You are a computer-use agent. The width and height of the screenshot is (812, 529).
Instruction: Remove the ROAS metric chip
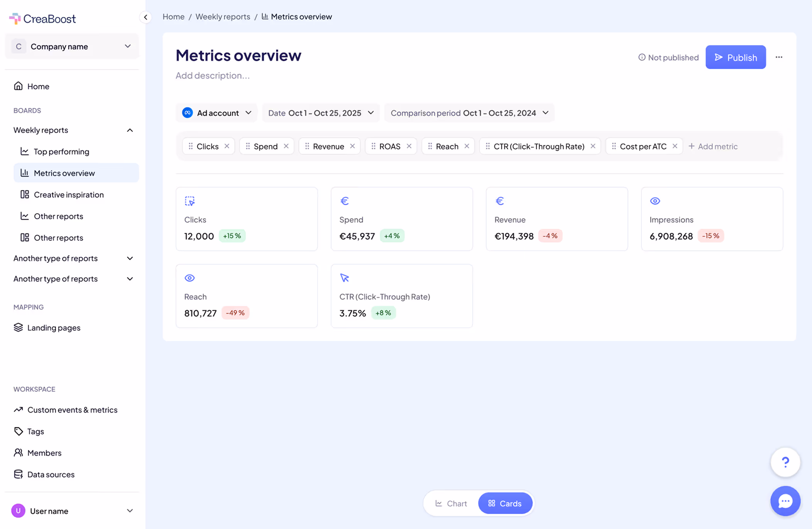tap(409, 146)
